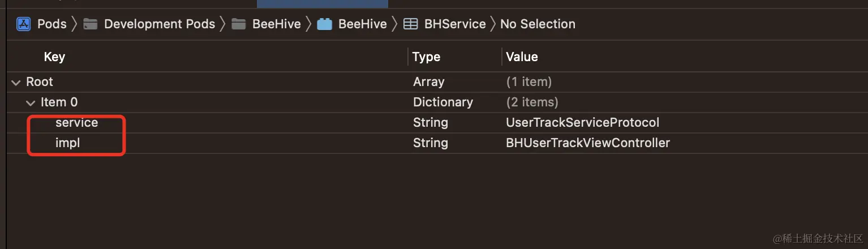This screenshot has width=868, height=249.
Task: Click the gray BeeHive folder icon
Action: pyautogui.click(x=239, y=24)
